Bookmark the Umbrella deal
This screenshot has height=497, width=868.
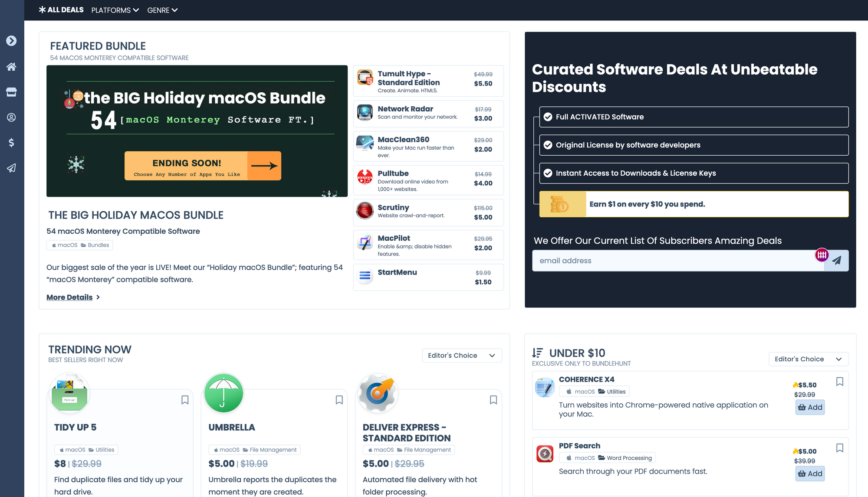click(339, 400)
